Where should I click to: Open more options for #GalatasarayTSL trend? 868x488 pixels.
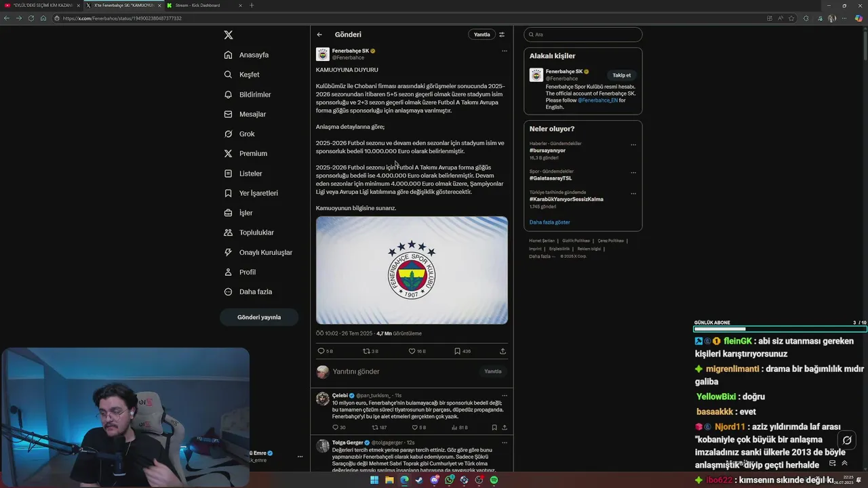coord(633,172)
